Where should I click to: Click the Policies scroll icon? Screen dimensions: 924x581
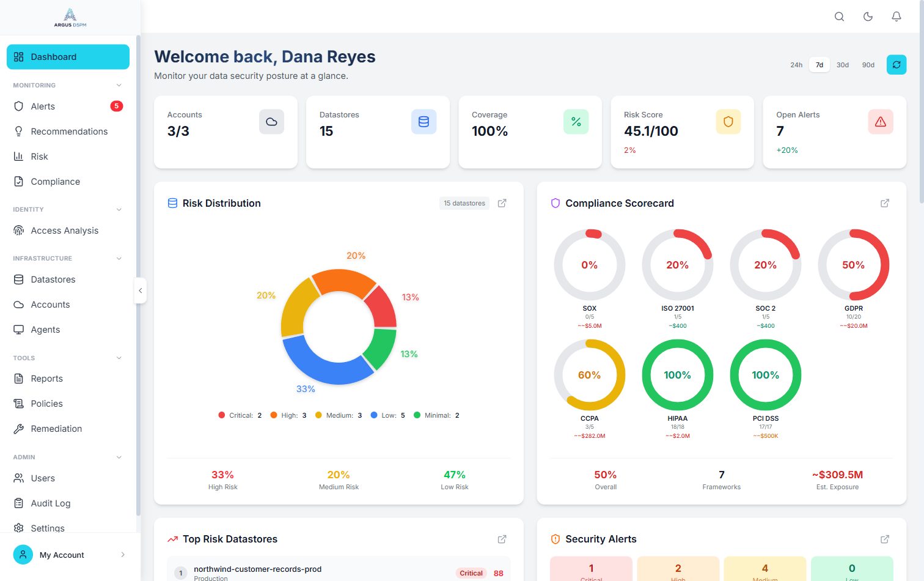pos(18,404)
